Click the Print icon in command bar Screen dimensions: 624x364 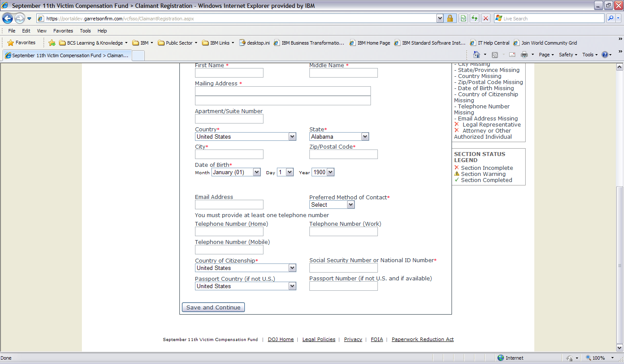(x=524, y=55)
